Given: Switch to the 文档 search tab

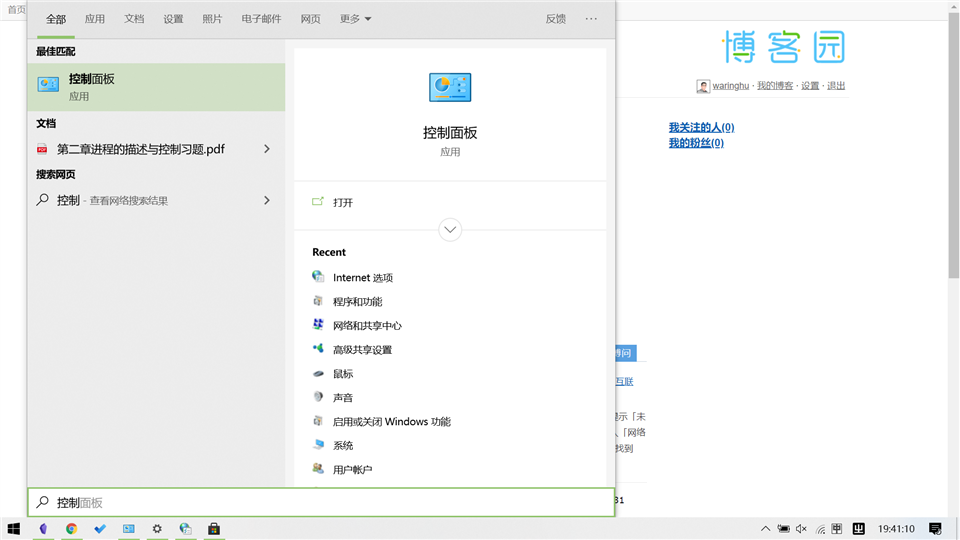Looking at the screenshot, I should pyautogui.click(x=134, y=19).
